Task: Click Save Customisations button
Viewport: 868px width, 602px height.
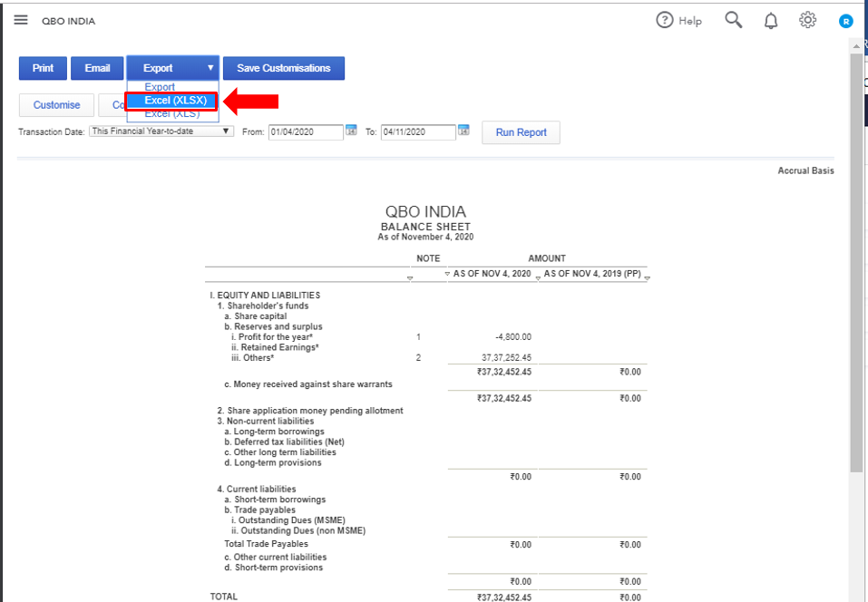Action: [283, 68]
